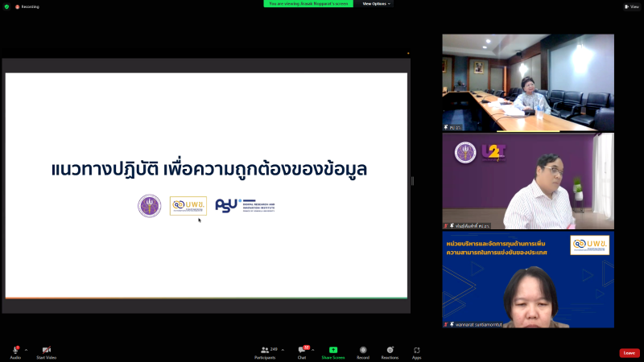Viewport: 644px width, 362px height.
Task: Select the top conference room video thumbnail
Action: [528, 82]
